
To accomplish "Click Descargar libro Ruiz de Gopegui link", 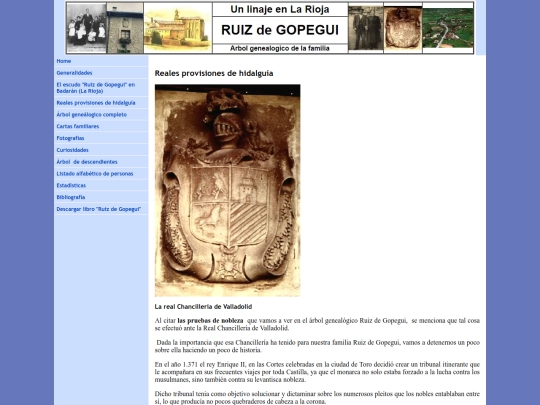I will [99, 209].
